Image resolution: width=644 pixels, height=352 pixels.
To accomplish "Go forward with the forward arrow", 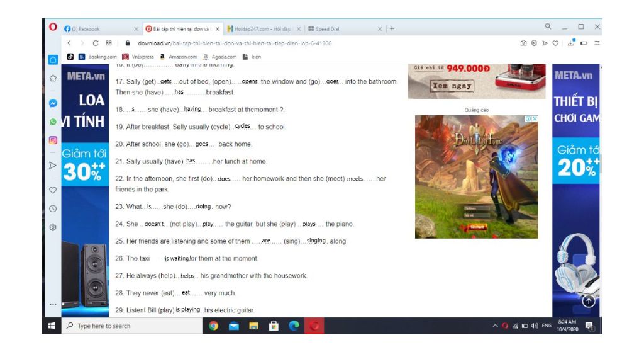I will 82,43.
